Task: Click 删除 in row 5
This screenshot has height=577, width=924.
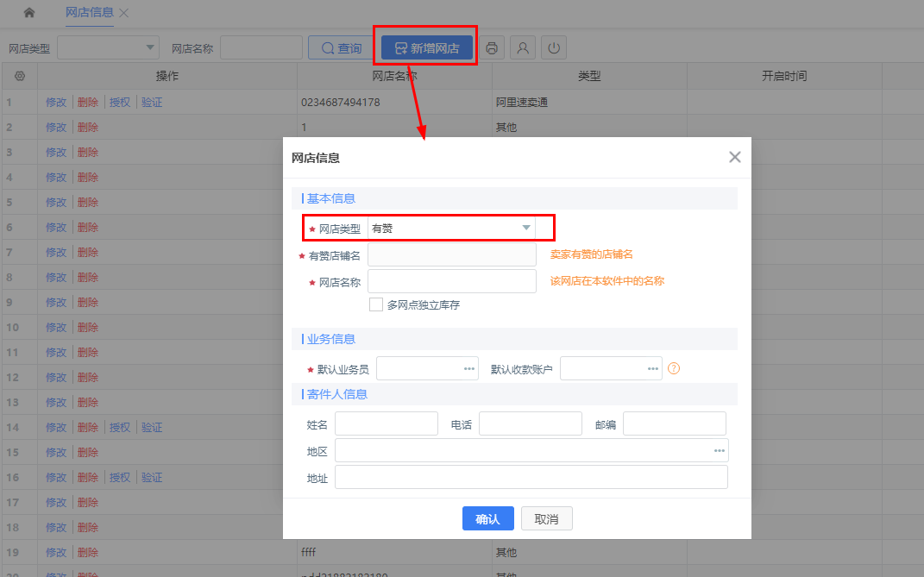Action: pos(88,202)
